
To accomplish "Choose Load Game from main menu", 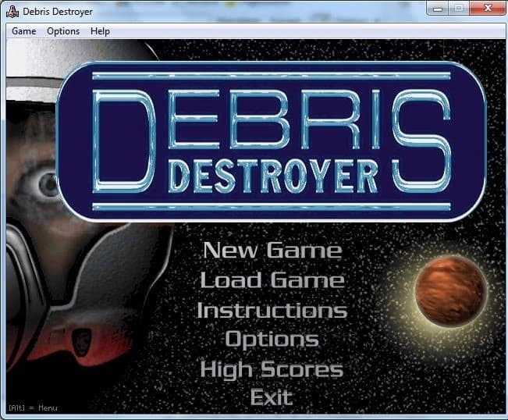I will coord(272,280).
